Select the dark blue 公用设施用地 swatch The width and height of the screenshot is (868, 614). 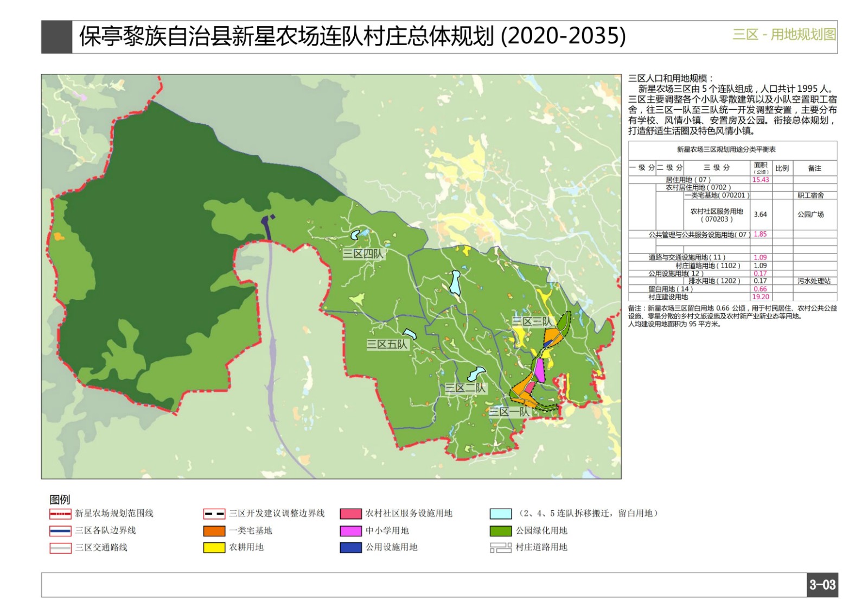[350, 548]
